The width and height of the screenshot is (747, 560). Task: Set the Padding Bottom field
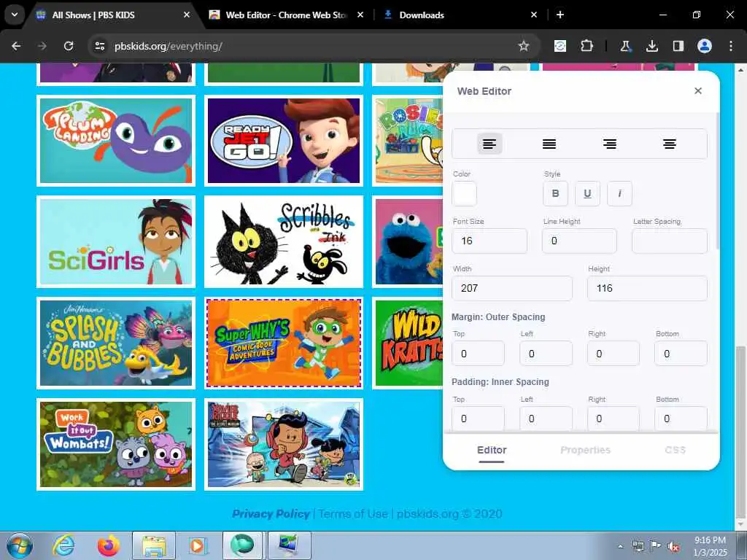681,419
